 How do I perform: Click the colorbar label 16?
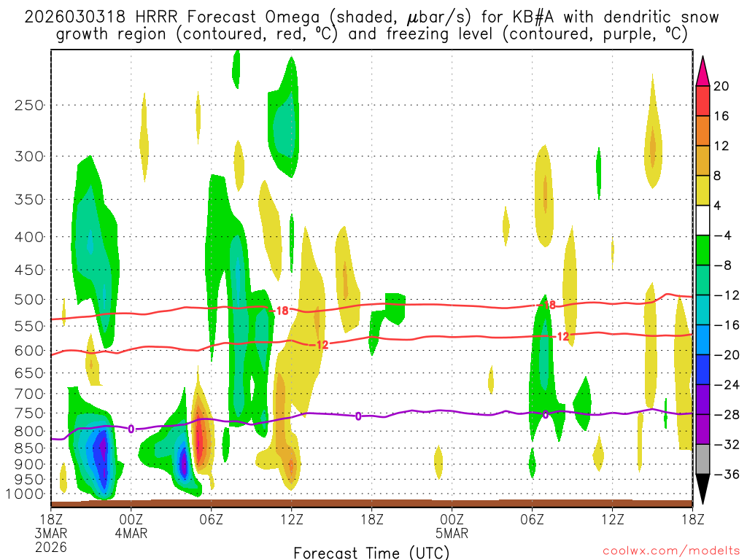(721, 116)
